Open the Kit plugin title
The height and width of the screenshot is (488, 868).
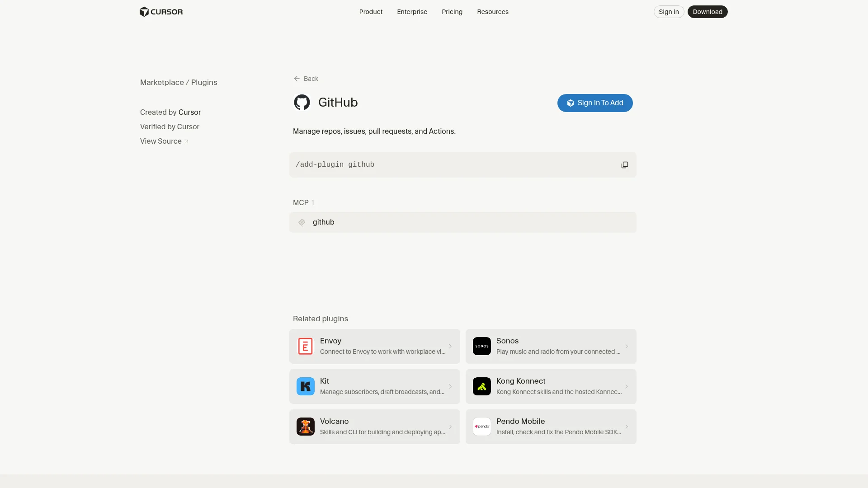pos(325,381)
